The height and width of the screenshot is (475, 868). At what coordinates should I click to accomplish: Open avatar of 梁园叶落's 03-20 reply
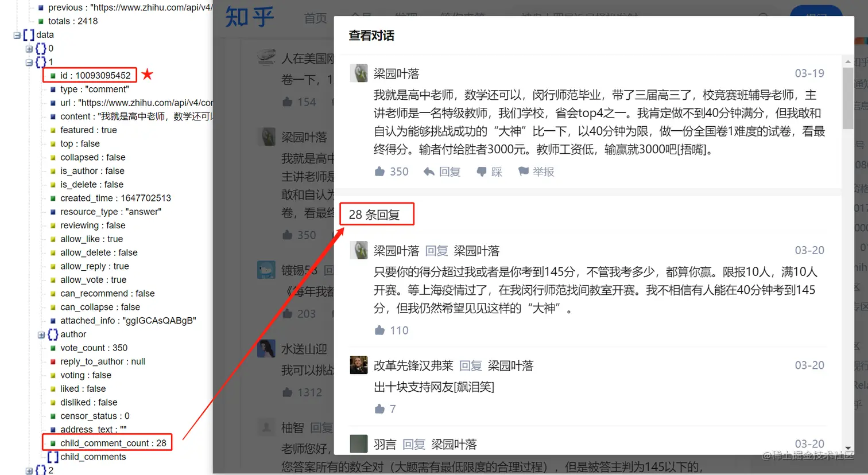click(x=359, y=250)
